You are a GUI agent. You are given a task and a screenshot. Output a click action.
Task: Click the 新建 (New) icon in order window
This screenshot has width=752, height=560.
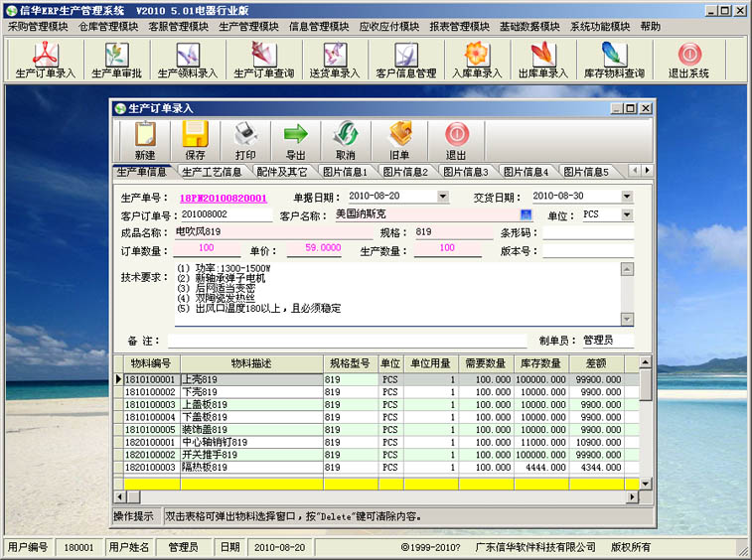(145, 140)
